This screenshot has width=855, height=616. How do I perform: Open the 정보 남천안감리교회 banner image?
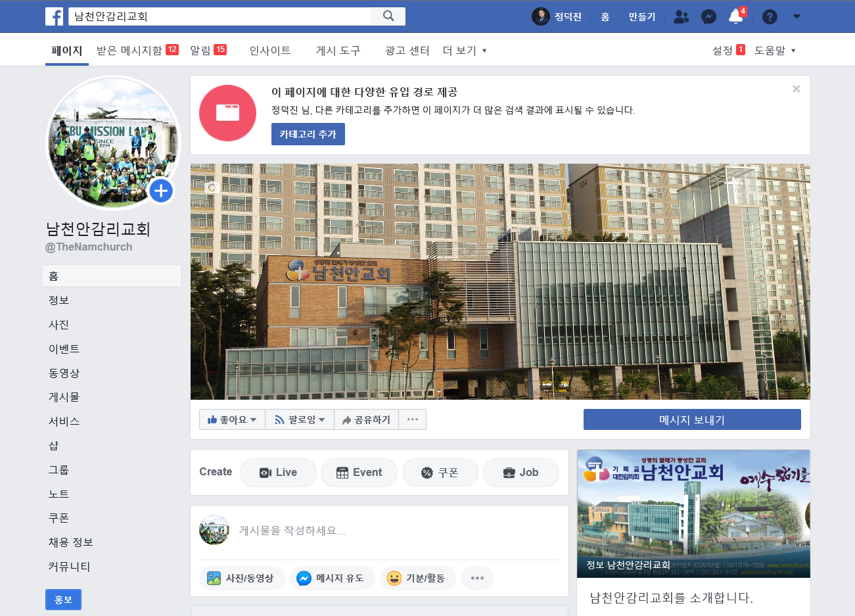click(693, 514)
